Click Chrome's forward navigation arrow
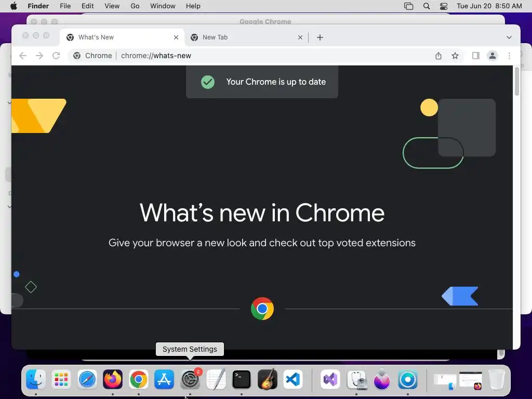This screenshot has width=532, height=399. [39, 56]
